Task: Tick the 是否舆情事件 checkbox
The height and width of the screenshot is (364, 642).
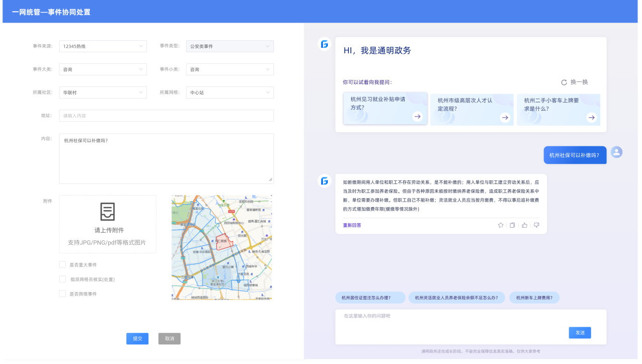Action: 63,294
